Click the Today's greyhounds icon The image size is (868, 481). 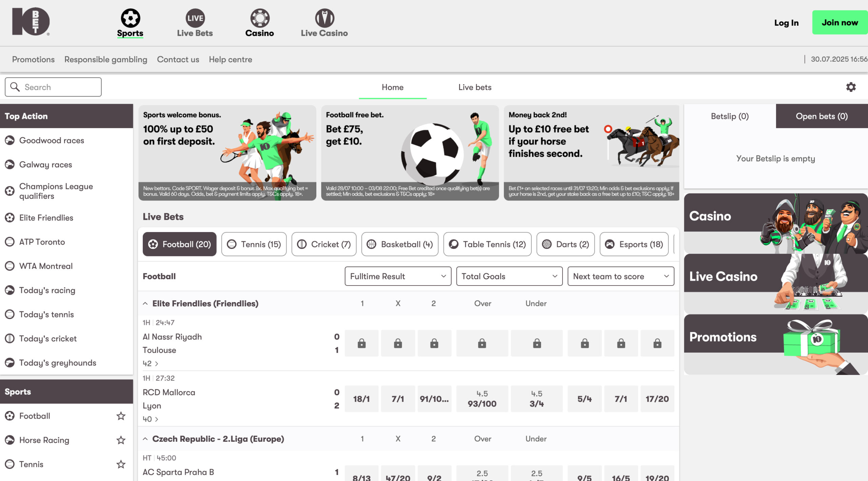[10, 362]
